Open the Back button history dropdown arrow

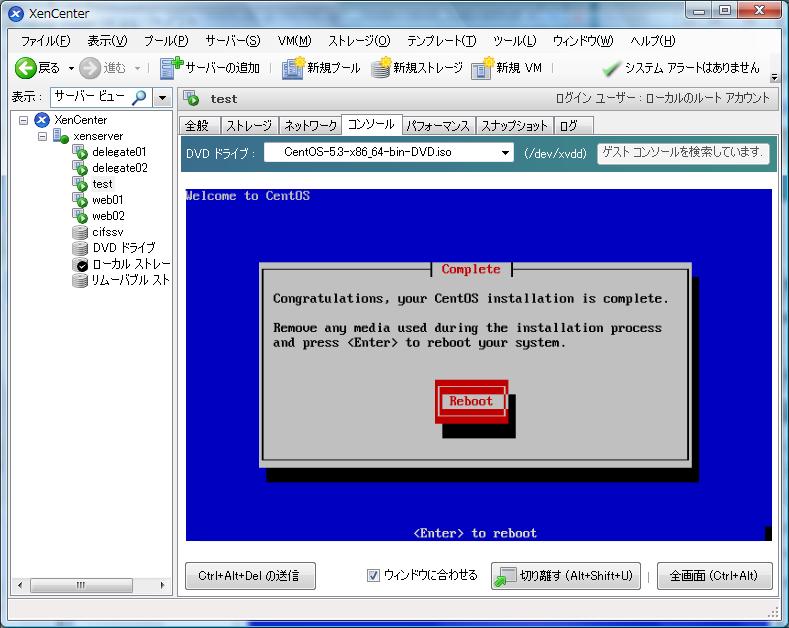click(x=71, y=68)
